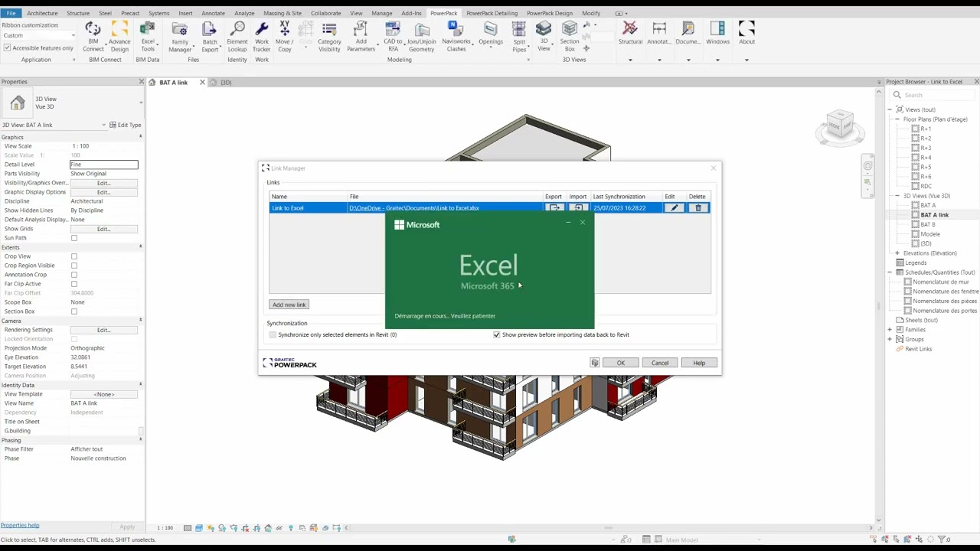Start the Batch Export tool

click(x=209, y=36)
